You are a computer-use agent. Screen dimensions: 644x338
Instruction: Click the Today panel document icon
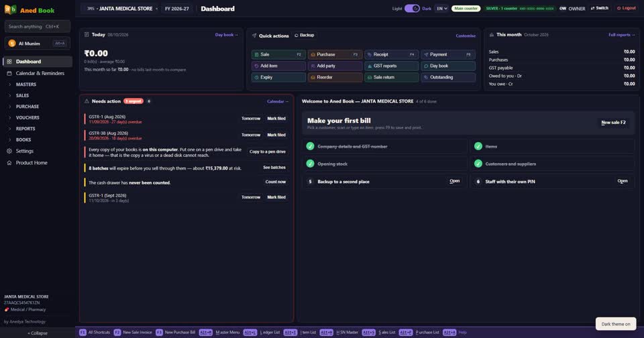click(x=87, y=34)
